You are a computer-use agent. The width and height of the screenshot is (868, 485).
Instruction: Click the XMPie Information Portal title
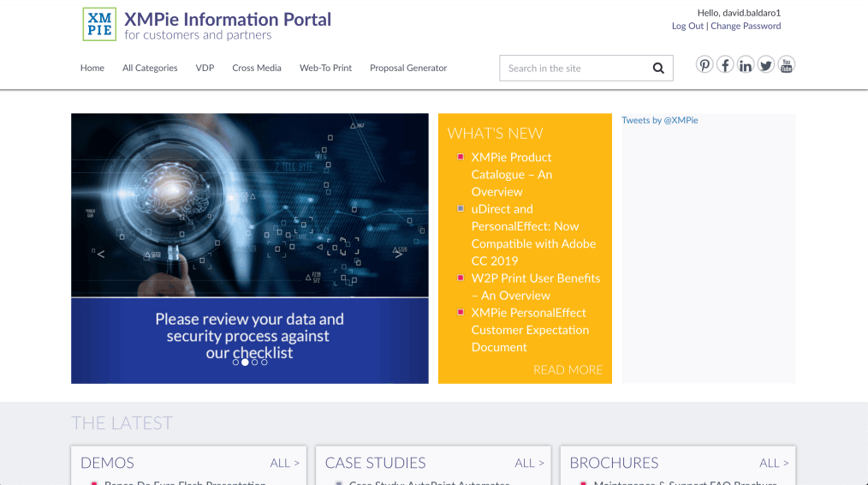pyautogui.click(x=228, y=20)
